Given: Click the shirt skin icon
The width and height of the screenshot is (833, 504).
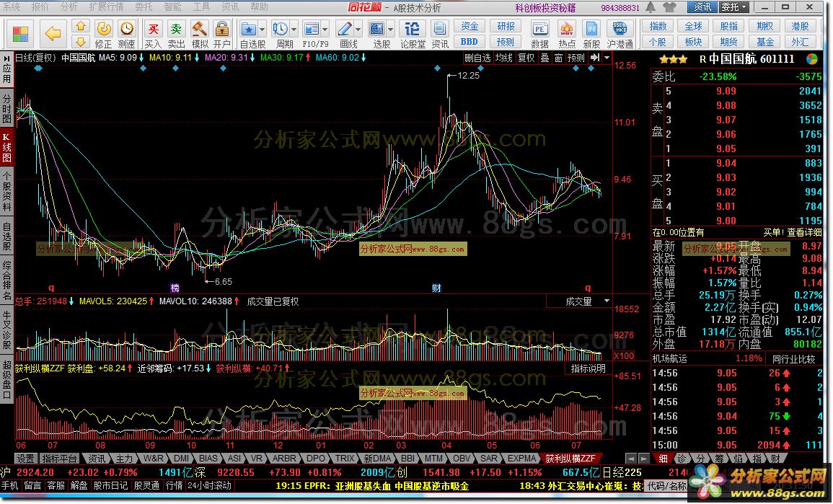Looking at the screenshot, I should tap(669, 7).
